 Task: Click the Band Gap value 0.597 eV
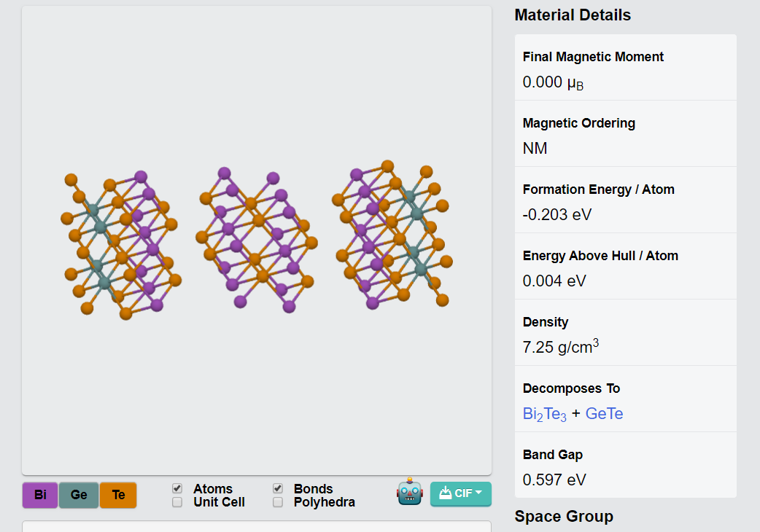pyautogui.click(x=554, y=480)
